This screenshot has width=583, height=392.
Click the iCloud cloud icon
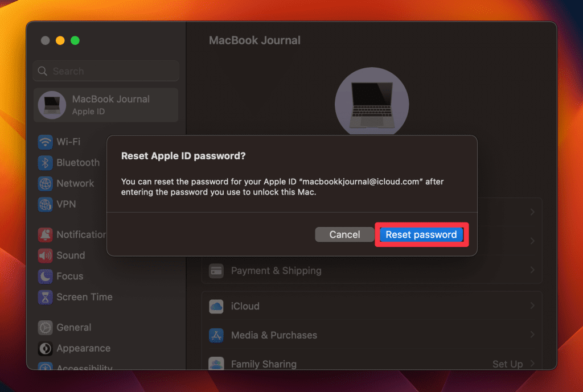click(x=216, y=306)
